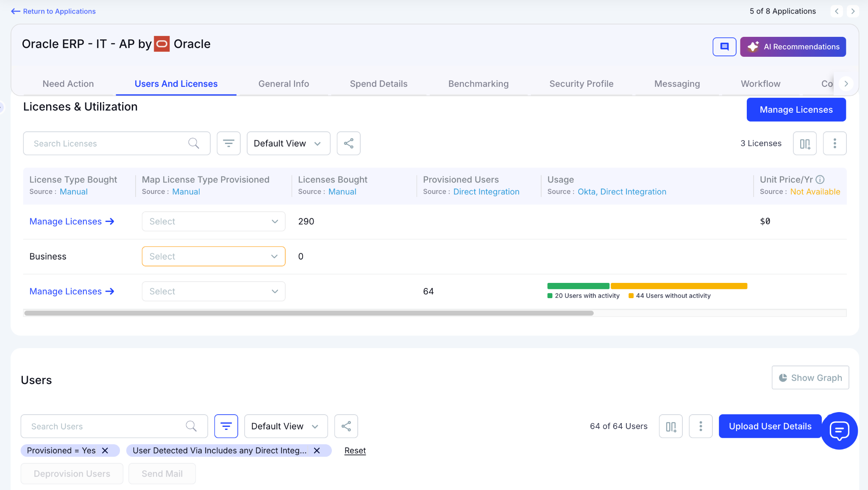Remove the Provisioned = Yes filter chip
The image size is (868, 490).
tap(105, 451)
